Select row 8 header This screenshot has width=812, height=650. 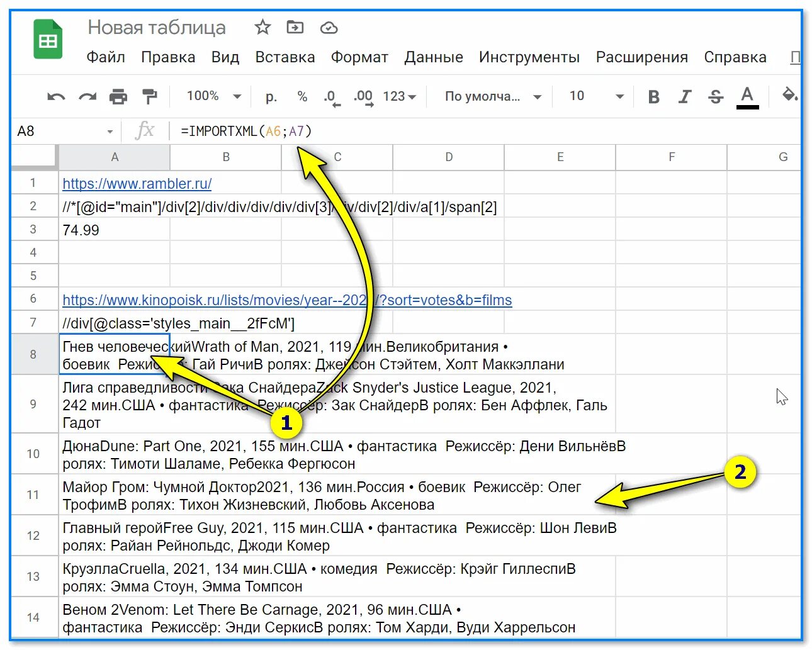(x=33, y=355)
